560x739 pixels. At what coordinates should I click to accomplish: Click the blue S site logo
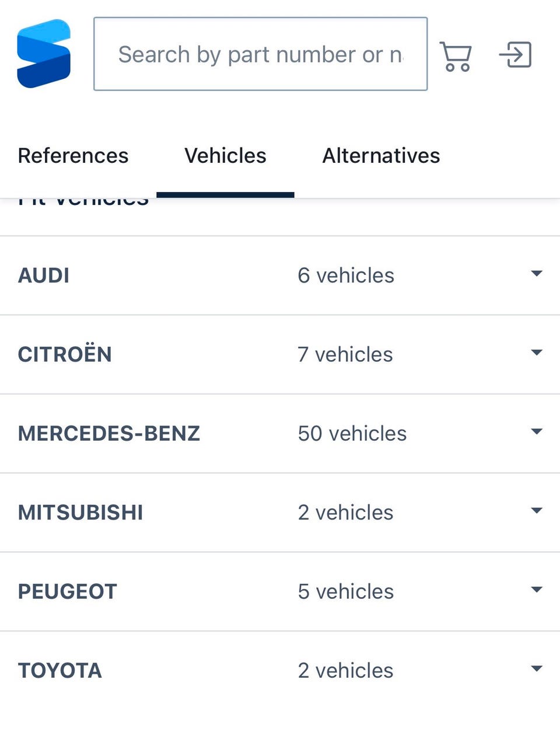tap(44, 54)
